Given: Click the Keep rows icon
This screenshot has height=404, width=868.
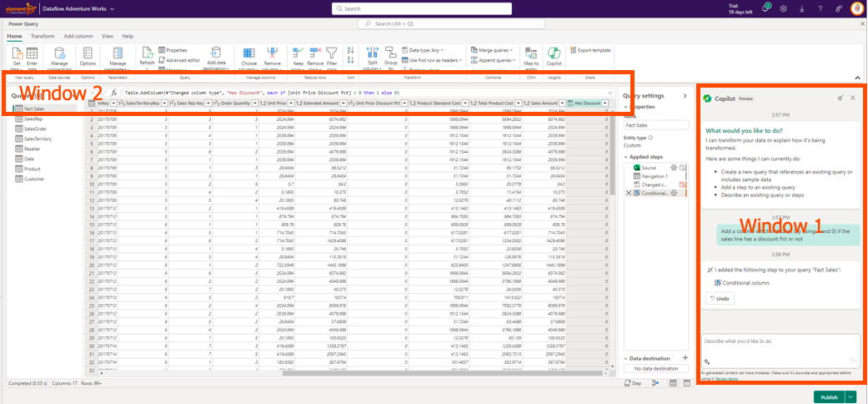Looking at the screenshot, I should pyautogui.click(x=299, y=53).
